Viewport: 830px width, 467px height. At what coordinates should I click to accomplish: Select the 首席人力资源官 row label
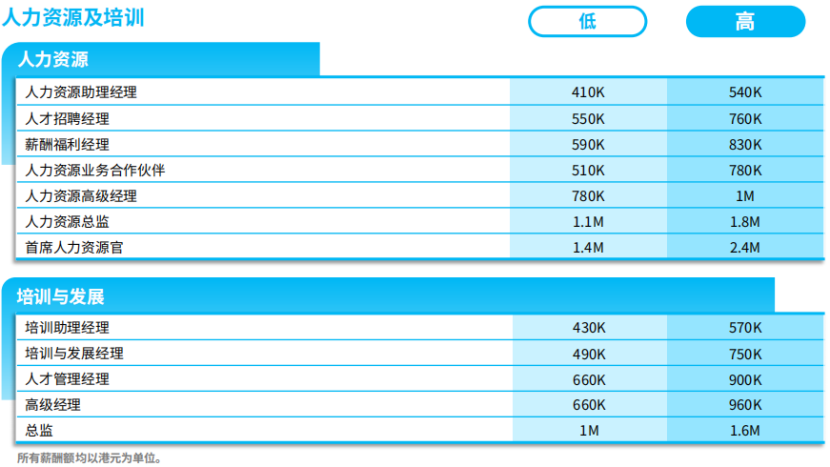pos(74,247)
